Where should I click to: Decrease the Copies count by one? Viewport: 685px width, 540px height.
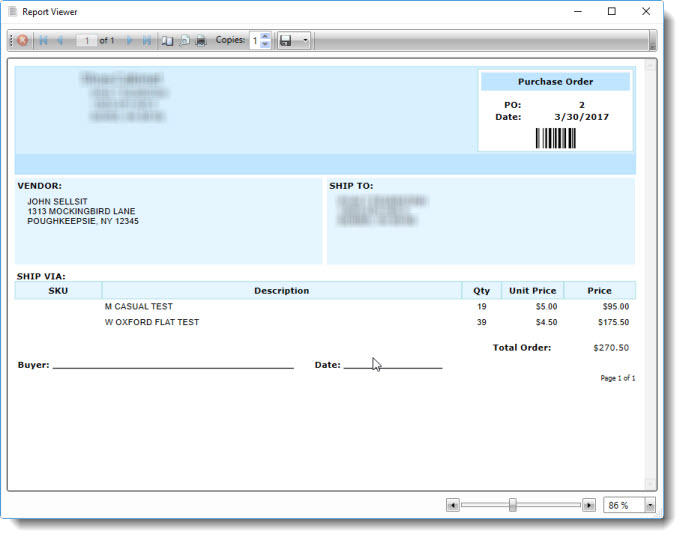pyautogui.click(x=265, y=45)
